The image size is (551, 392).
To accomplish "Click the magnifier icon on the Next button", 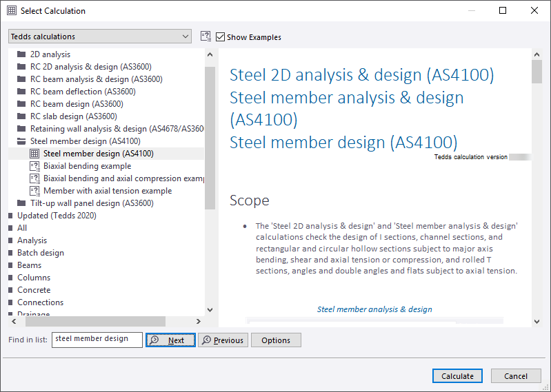I will click(154, 340).
